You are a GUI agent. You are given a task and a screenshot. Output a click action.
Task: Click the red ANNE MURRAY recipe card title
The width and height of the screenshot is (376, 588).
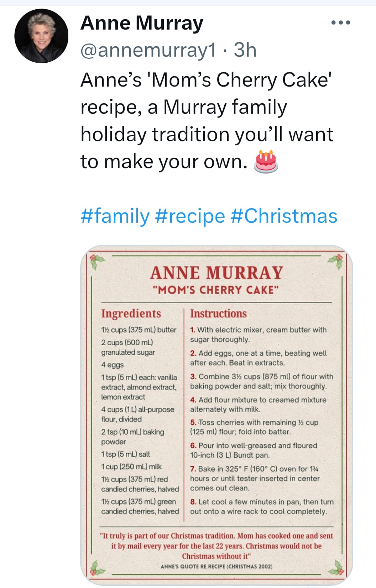pyautogui.click(x=216, y=273)
